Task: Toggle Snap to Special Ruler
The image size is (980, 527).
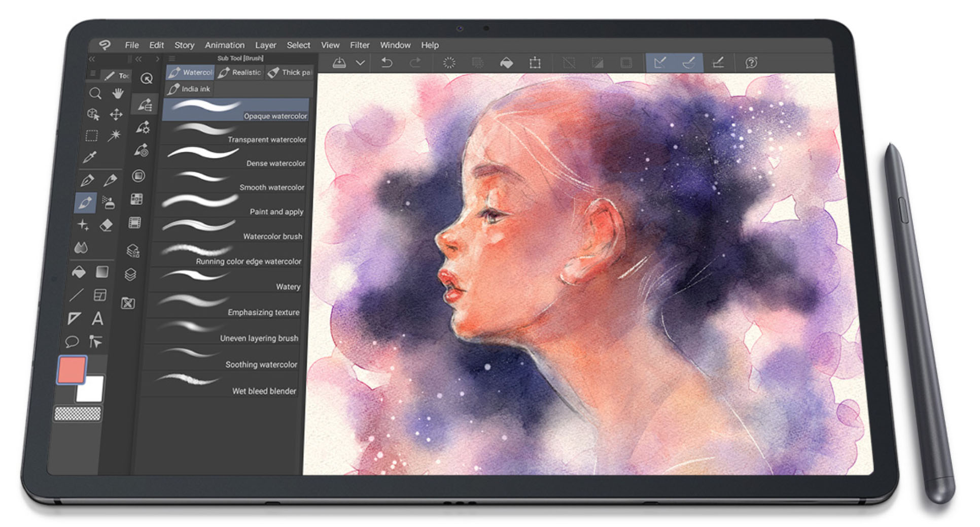Action: point(689,63)
